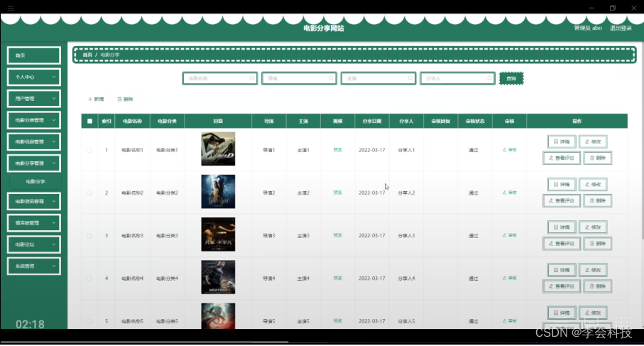Check the checkbox for row 电影名称5
This screenshot has width=644, height=346.
point(89,321)
